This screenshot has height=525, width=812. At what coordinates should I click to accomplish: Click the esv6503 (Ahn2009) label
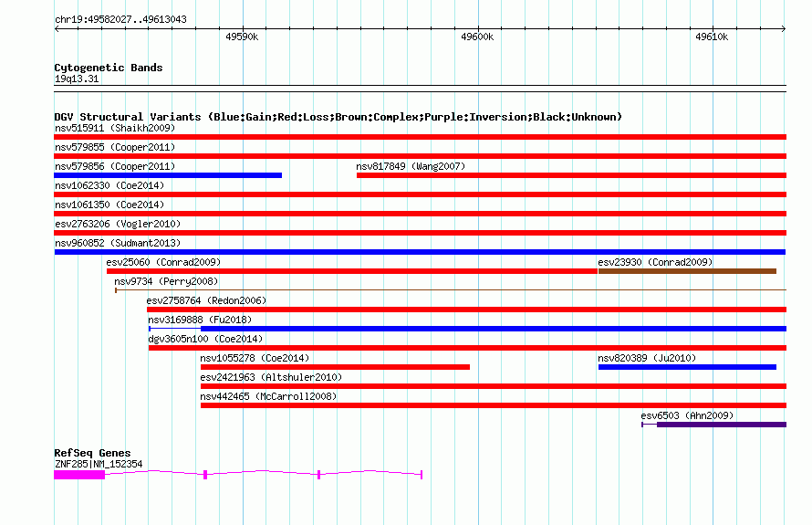pyautogui.click(x=687, y=415)
